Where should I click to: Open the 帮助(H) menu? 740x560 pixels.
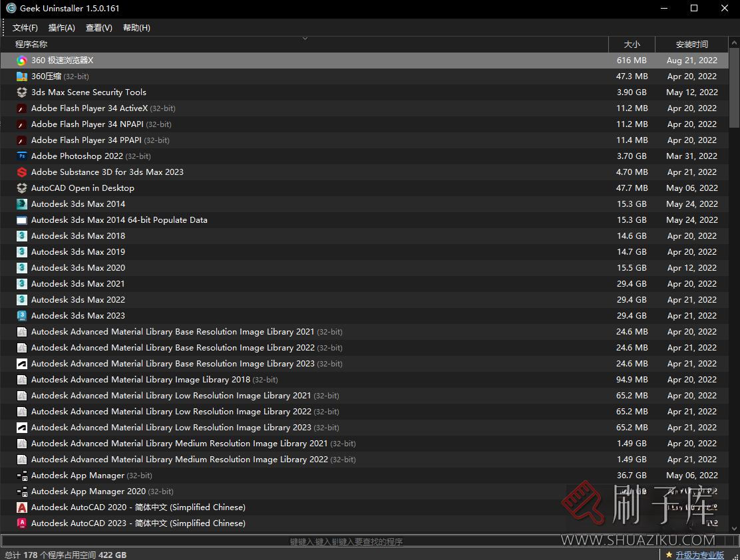pos(136,28)
